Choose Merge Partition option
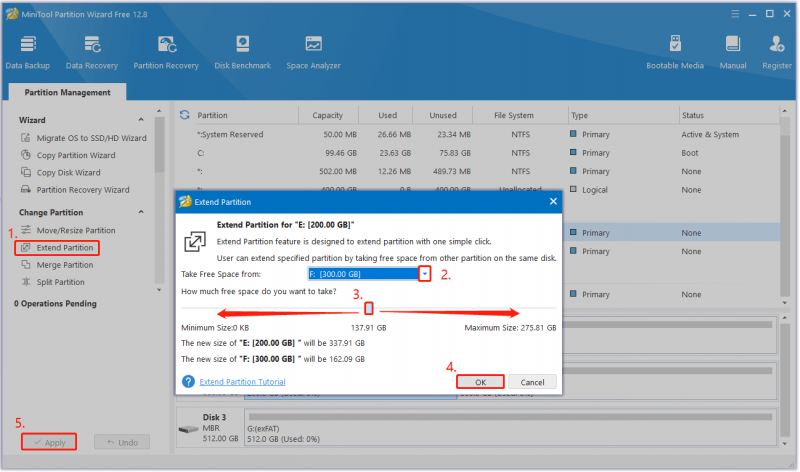Screen dimensions: 800x472 [x=65, y=265]
